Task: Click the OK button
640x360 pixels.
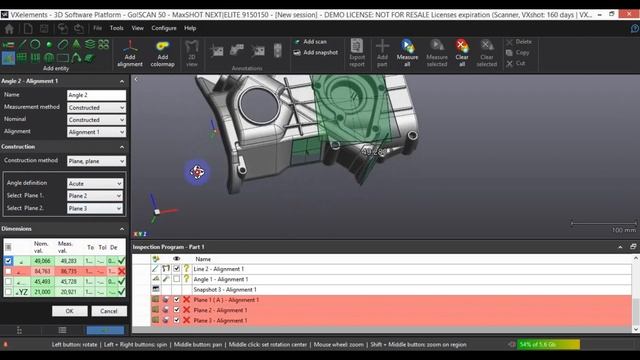Action: 69,311
